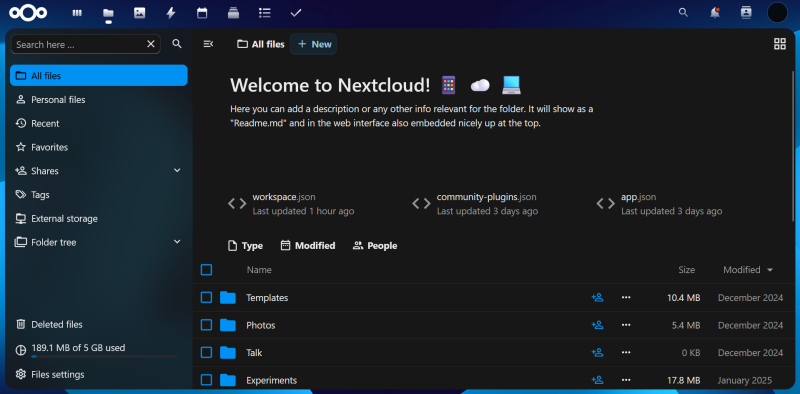
Task: Click the Nextcloud logo in the top bar
Action: coord(28,13)
